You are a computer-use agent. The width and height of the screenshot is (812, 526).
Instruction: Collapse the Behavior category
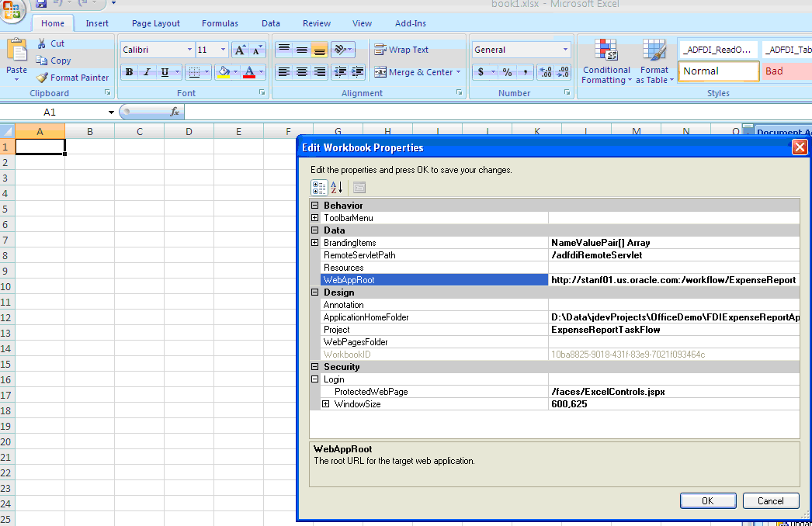coord(315,206)
